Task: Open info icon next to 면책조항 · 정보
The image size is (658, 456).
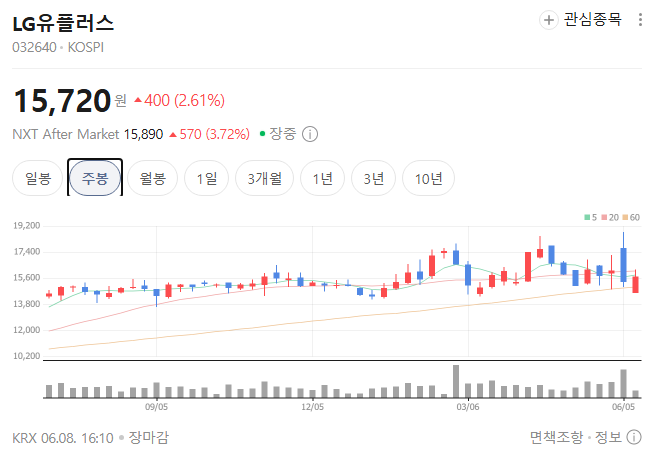Action: (634, 437)
